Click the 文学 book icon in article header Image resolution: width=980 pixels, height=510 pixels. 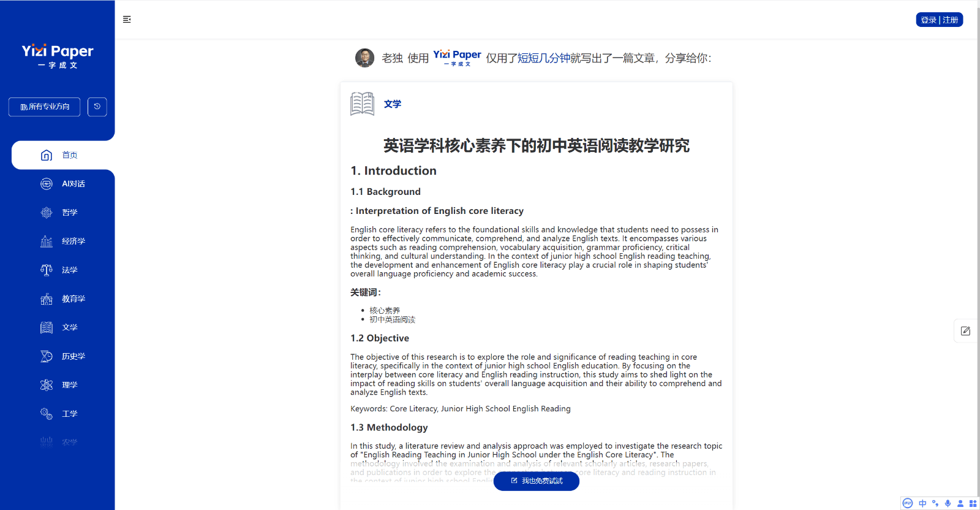[x=363, y=104]
